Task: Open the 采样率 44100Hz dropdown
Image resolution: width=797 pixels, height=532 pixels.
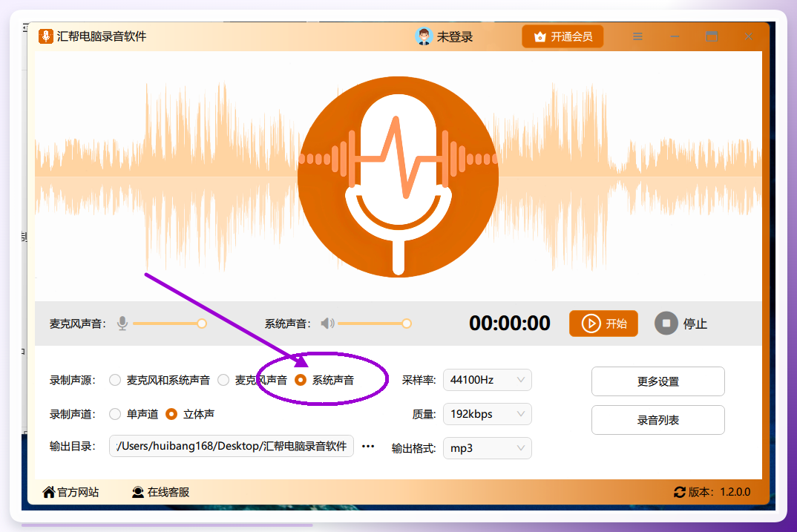Action: pos(487,380)
